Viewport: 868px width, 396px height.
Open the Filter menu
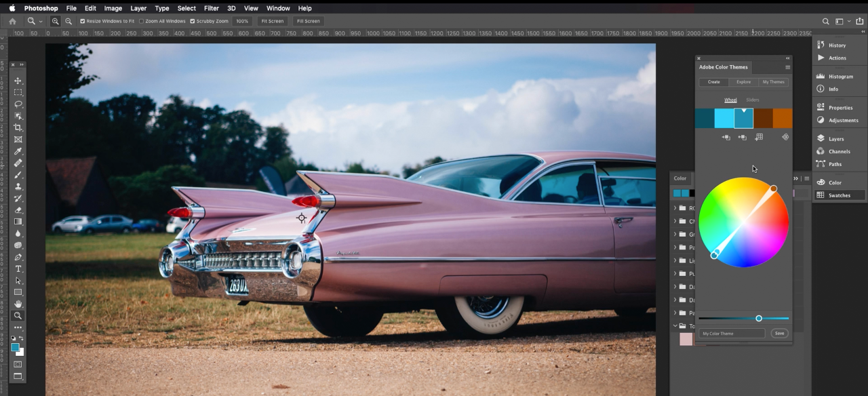[x=212, y=8]
